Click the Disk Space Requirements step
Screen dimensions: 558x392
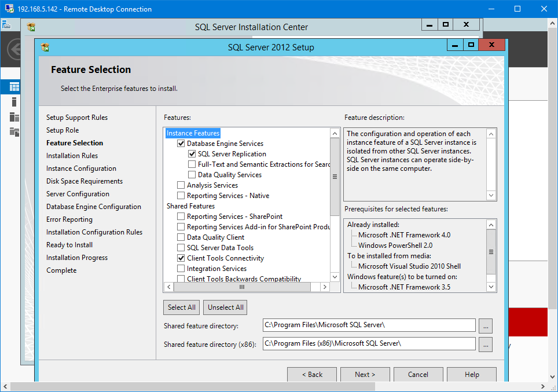pyautogui.click(x=85, y=181)
